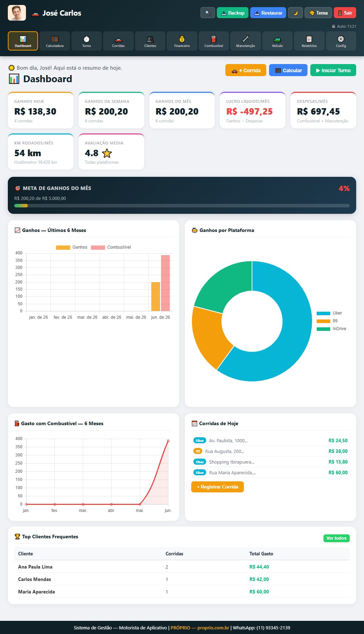The image size is (364, 634).
Task: Click the Lucro Líquido/Mês value
Action: click(x=249, y=112)
